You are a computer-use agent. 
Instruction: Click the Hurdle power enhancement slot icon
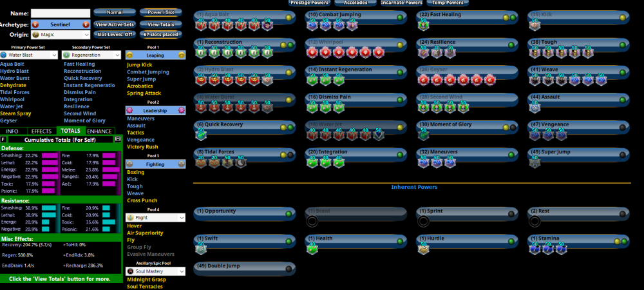point(424,248)
